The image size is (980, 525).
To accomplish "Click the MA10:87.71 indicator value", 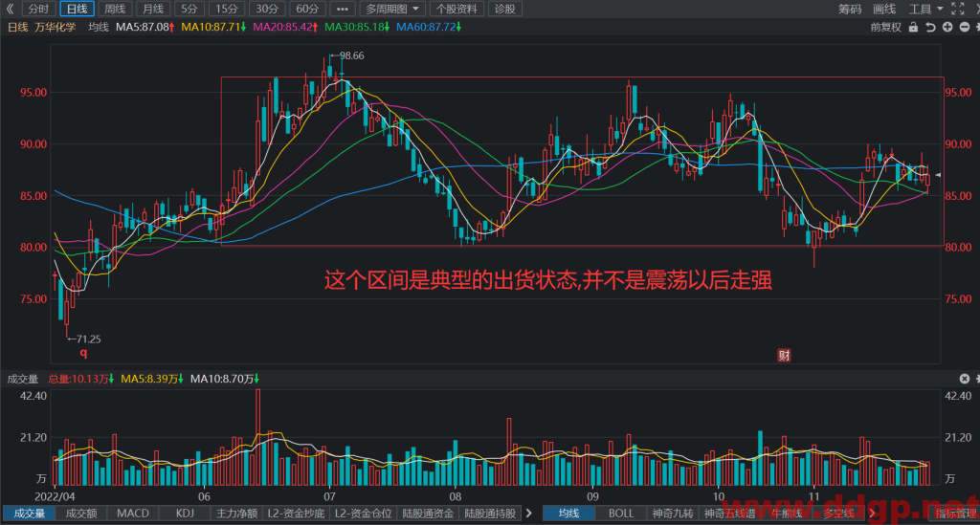I will [213, 27].
